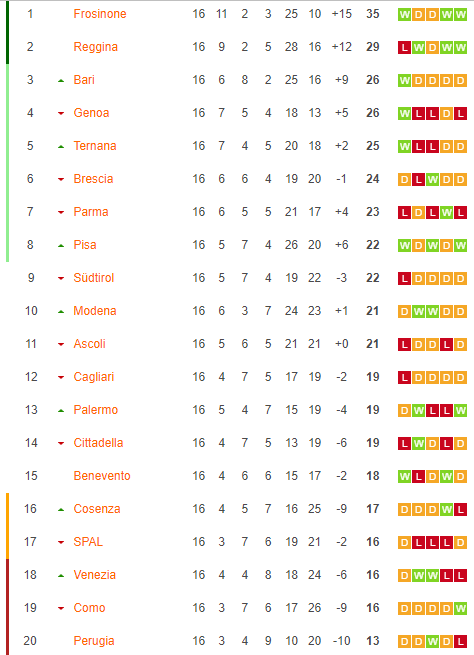The width and height of the screenshot is (474, 655).
Task: Click Perugia's red L form badge
Action: coord(460,641)
